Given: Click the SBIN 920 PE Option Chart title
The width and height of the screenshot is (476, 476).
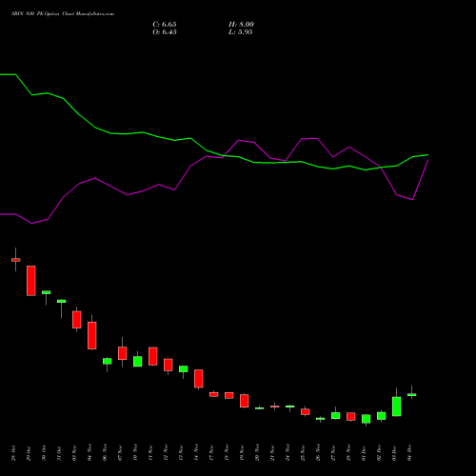Looking at the screenshot, I should tap(63, 14).
